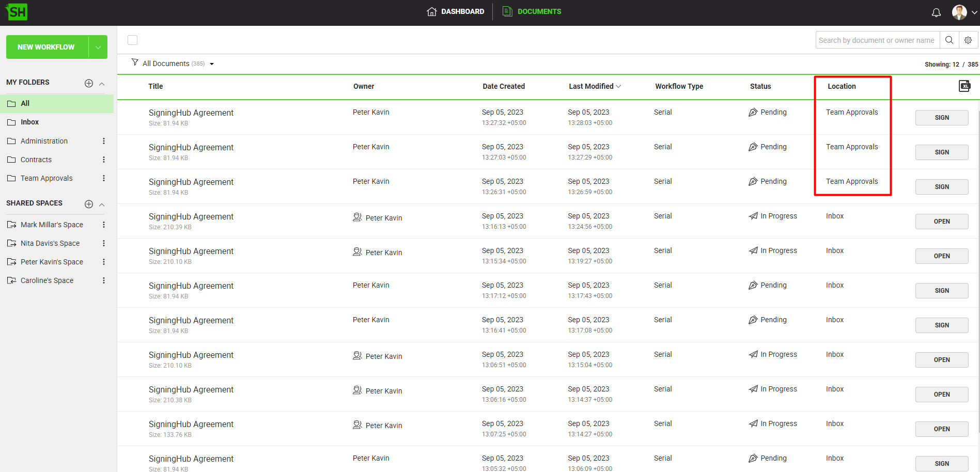
Task: Click the Excel export icon
Action: click(x=965, y=86)
